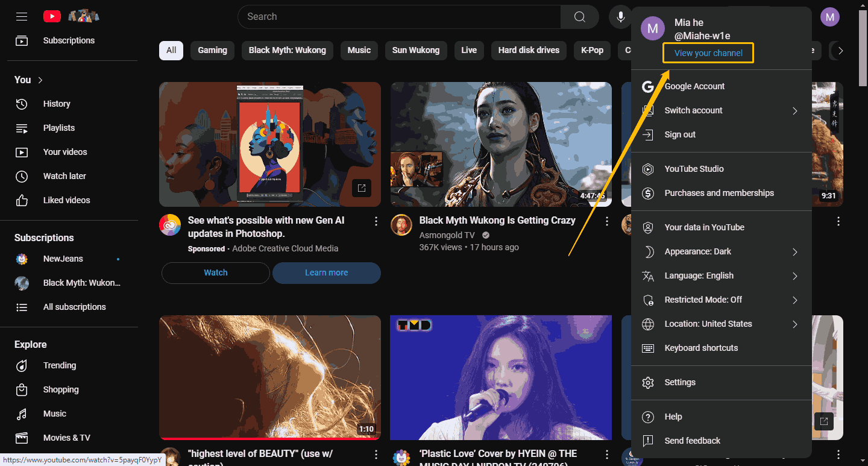Show more filter chips with right arrow

click(841, 51)
